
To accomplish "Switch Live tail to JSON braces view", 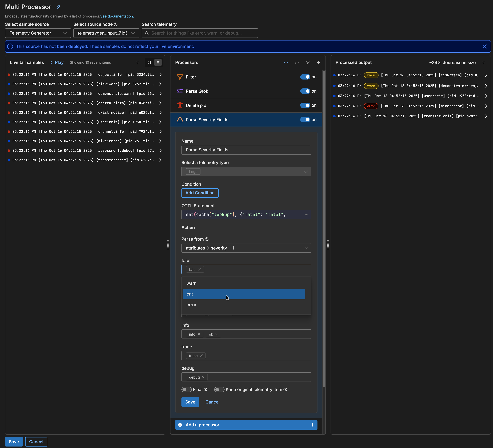I will pos(149,63).
